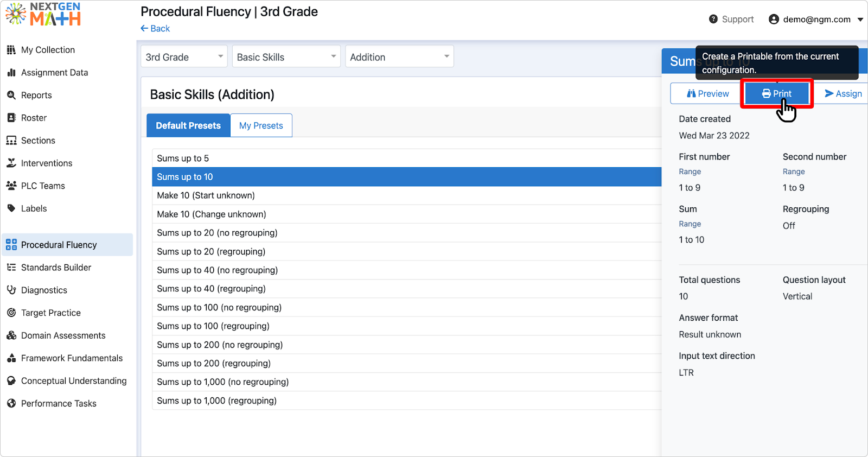Click the Procedural Fluency grid icon
868x457 pixels.
[11, 245]
